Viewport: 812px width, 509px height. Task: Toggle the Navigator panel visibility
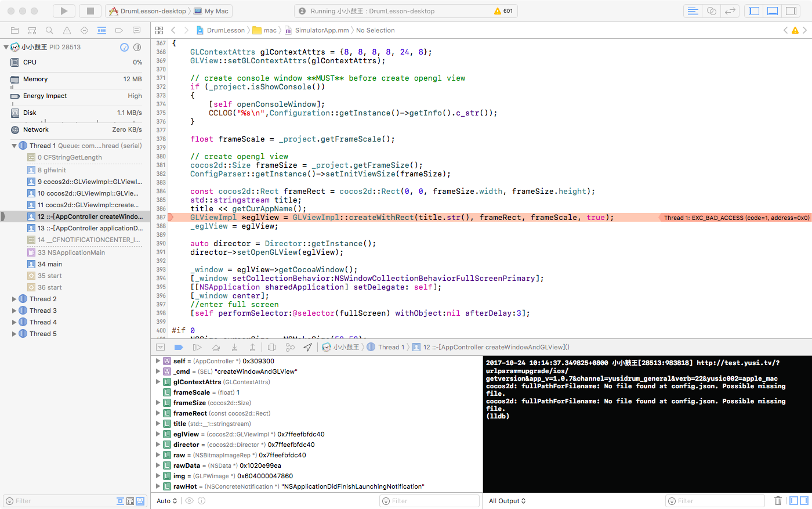click(754, 11)
